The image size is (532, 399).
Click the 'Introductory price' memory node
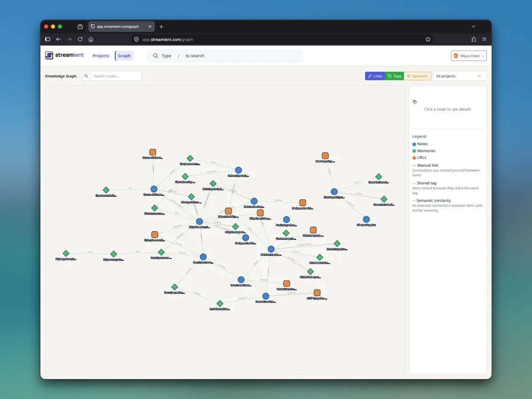tap(337, 243)
